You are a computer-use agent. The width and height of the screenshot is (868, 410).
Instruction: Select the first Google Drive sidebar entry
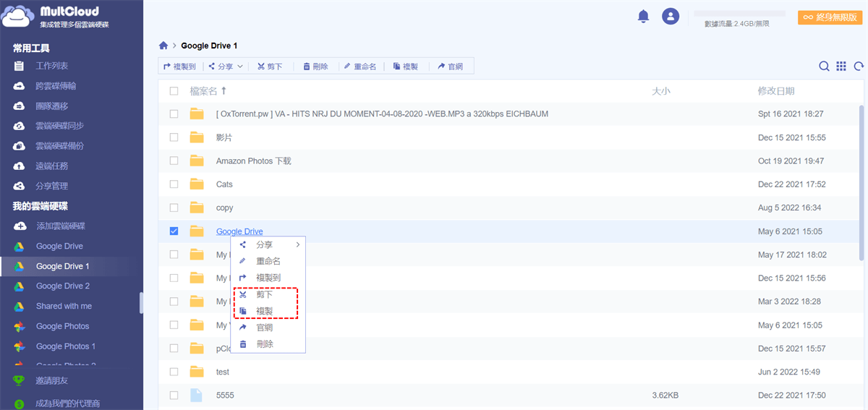[x=59, y=247]
